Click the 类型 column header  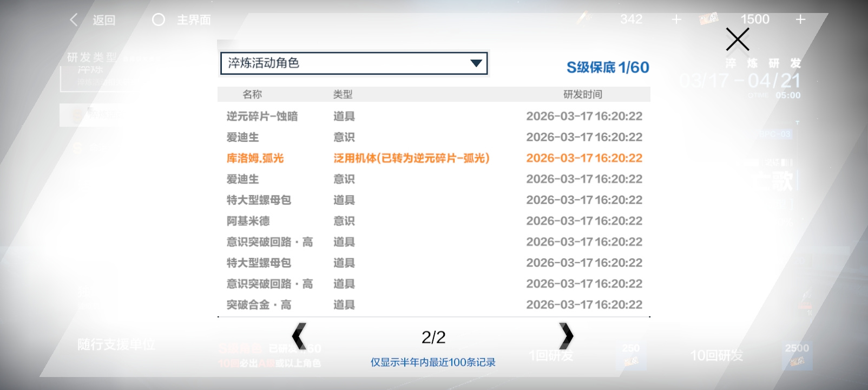click(343, 94)
